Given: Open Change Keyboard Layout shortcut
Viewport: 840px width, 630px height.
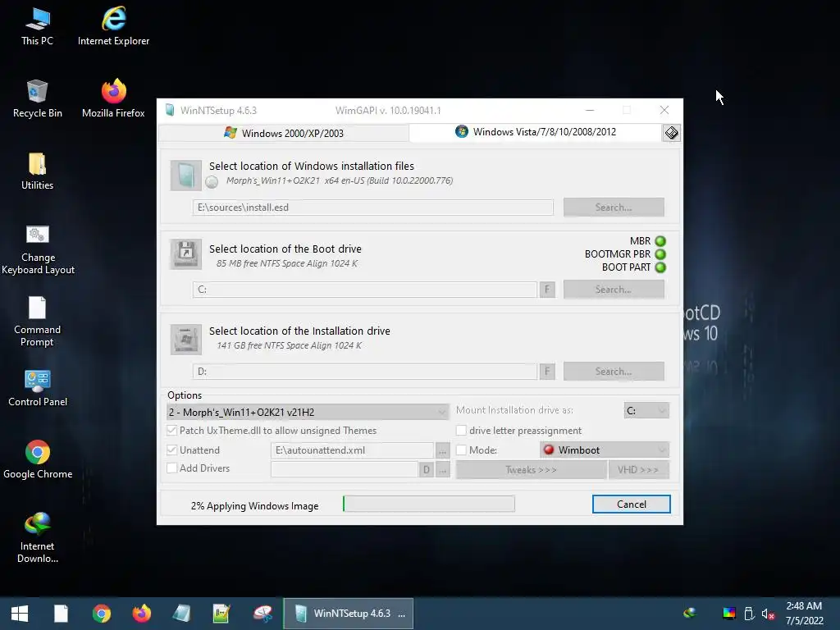Looking at the screenshot, I should [x=38, y=249].
